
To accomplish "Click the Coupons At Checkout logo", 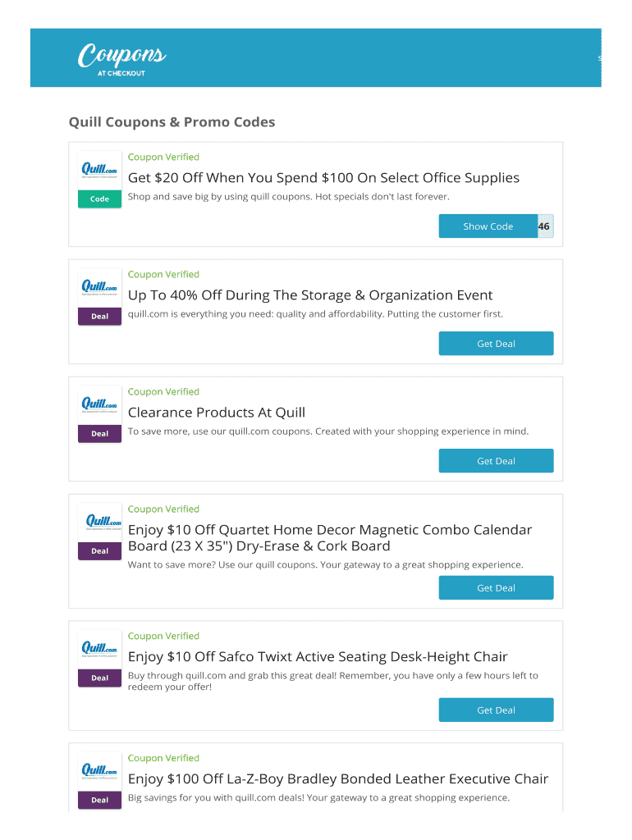I will 121,57.
